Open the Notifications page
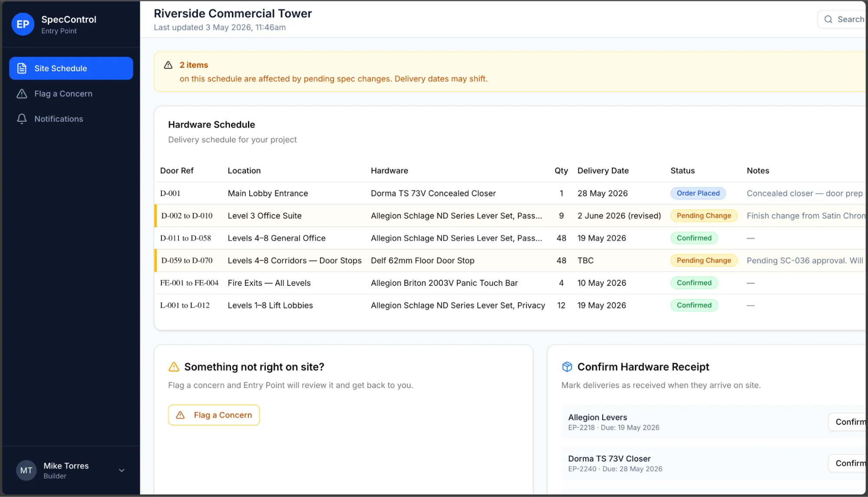 71,119
